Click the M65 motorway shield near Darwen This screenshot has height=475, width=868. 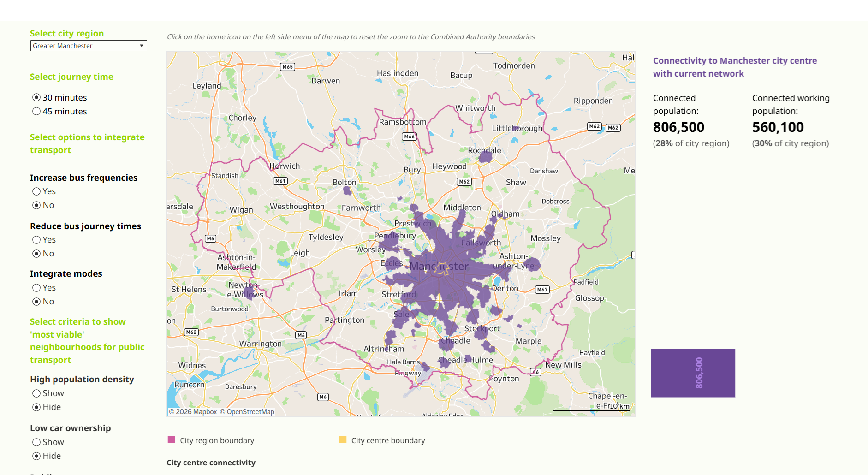tap(288, 67)
